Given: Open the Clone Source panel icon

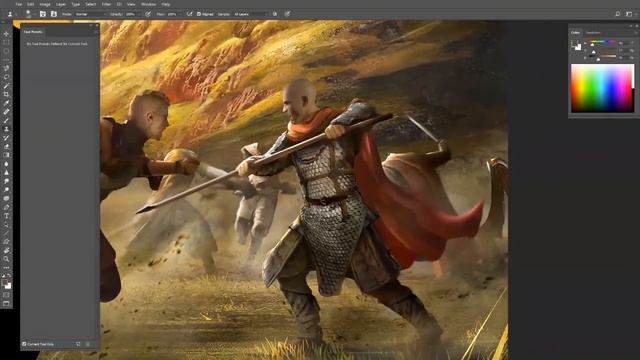Looking at the screenshot, I should [53, 14].
